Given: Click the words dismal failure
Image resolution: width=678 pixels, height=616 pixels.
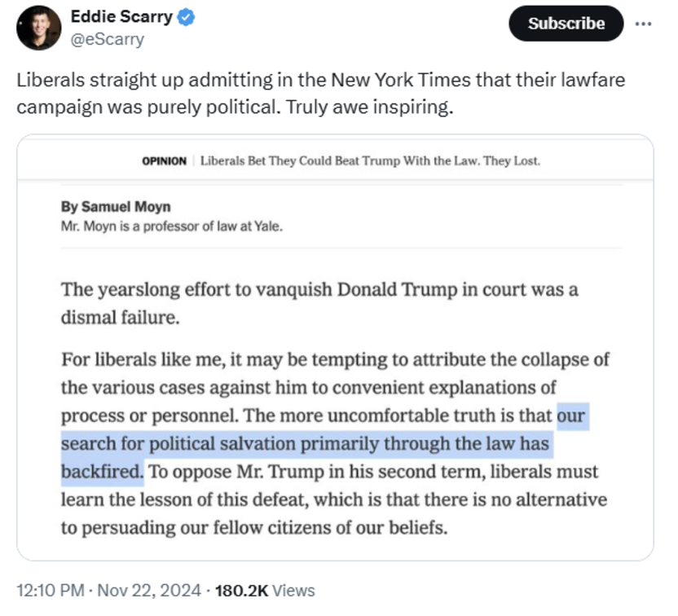Looking at the screenshot, I should tap(121, 318).
